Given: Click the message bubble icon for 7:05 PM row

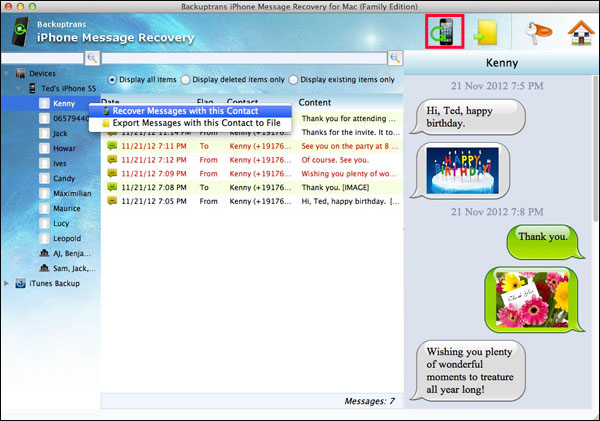Looking at the screenshot, I should tap(112, 201).
